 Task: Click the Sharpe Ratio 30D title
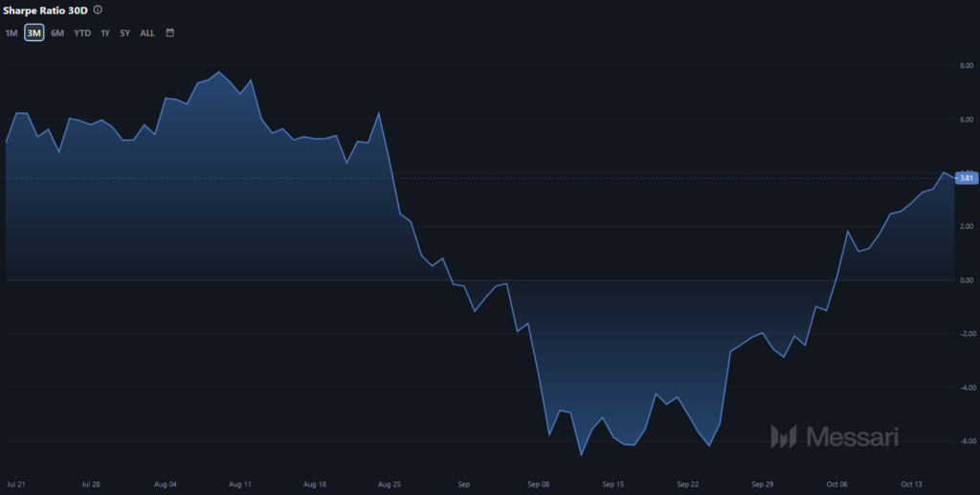[x=45, y=11]
